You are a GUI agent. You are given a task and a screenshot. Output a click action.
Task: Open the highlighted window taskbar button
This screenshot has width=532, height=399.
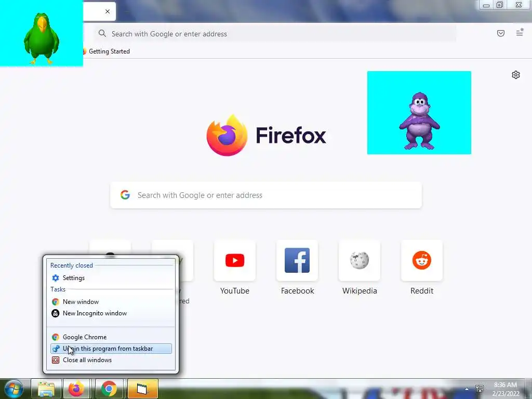coord(142,389)
